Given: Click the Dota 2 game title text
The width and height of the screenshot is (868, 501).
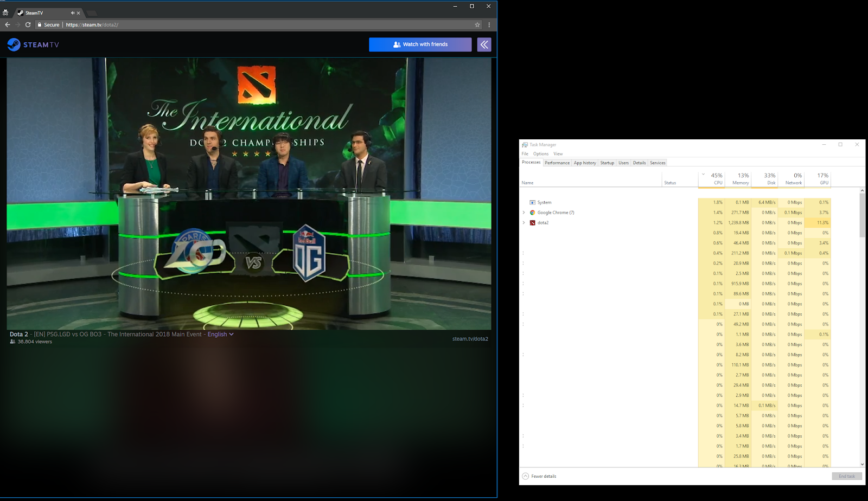Looking at the screenshot, I should (19, 334).
